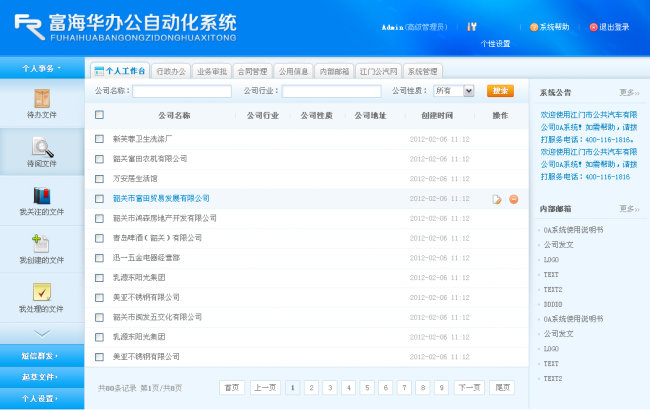
Task: Click the 富海华办公自动化系统 logo
Action: coord(125,27)
